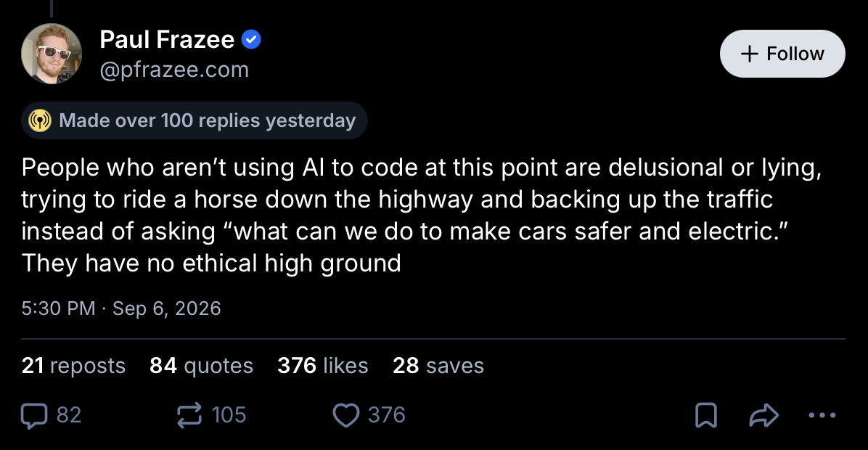Click the yellow live activity badge icon

40,120
